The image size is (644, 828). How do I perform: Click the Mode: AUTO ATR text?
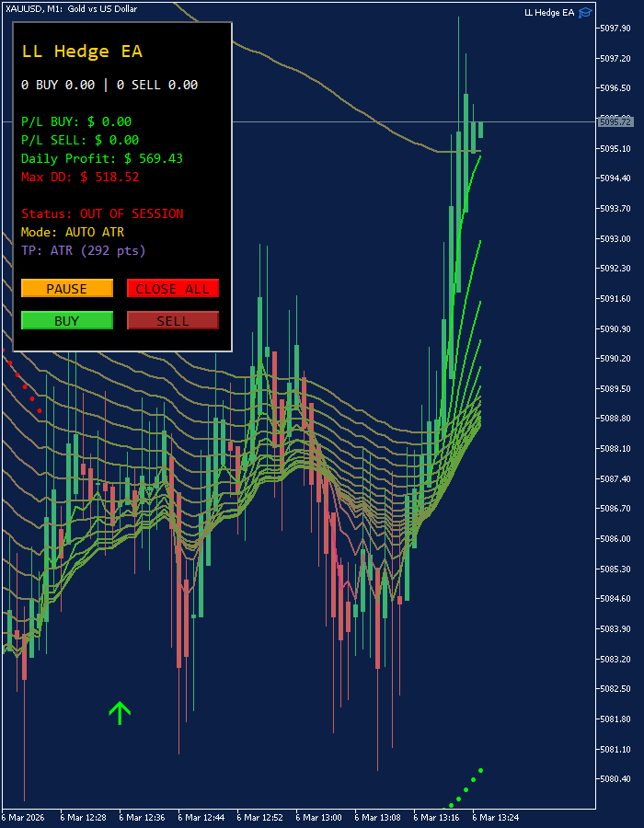coord(73,233)
